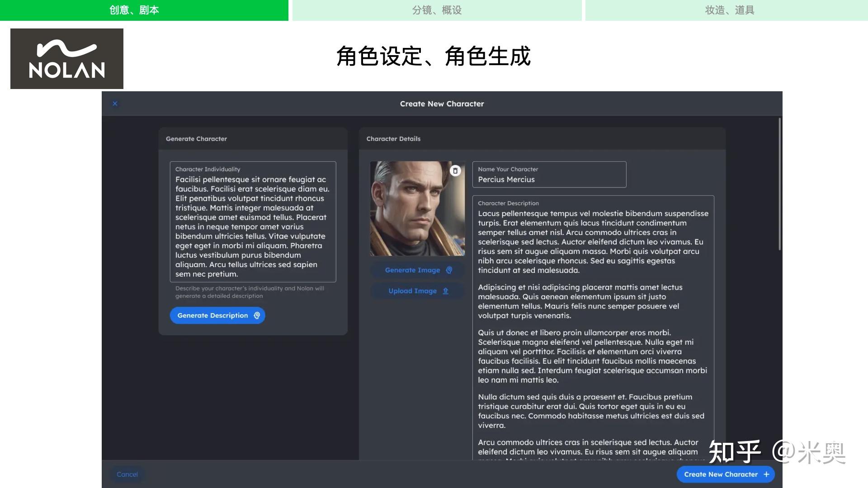Click Create New Character button
Image resolution: width=868 pixels, height=488 pixels.
coord(726,474)
